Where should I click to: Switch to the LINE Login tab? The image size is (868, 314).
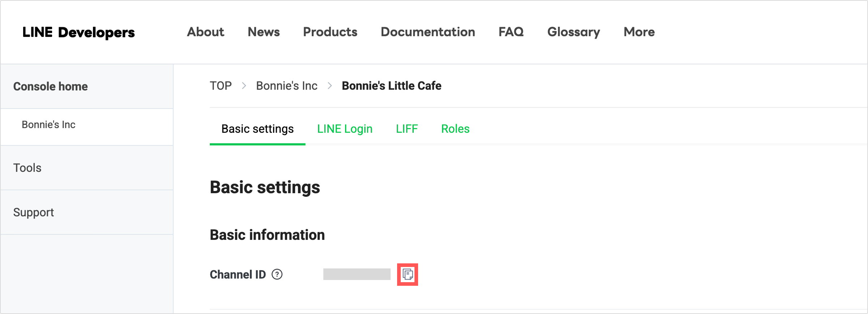coord(345,129)
